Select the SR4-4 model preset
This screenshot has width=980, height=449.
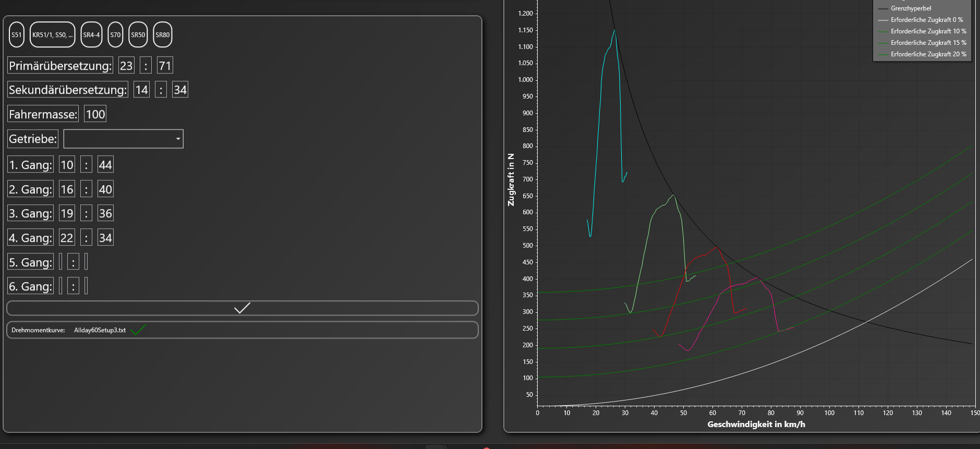pyautogui.click(x=91, y=35)
